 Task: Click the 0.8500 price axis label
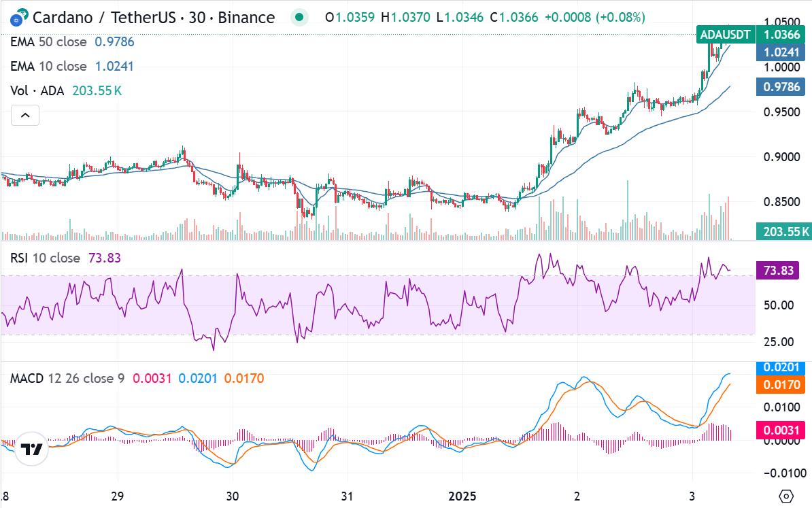tap(781, 202)
